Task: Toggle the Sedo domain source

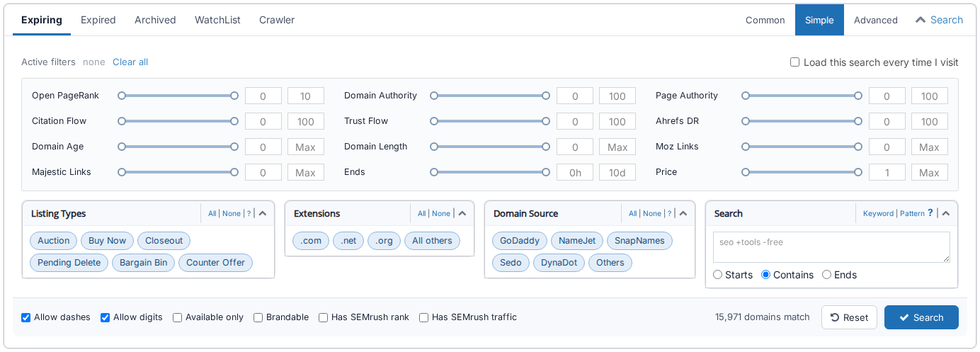Action: [x=511, y=263]
